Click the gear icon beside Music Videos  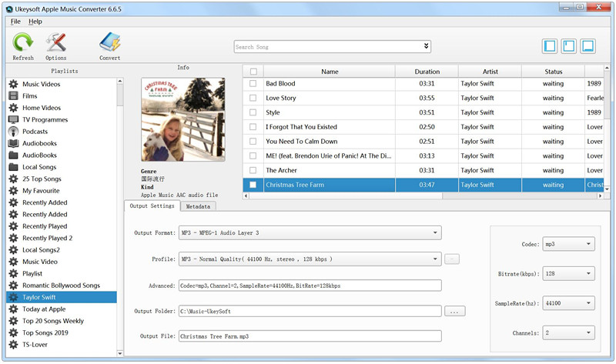click(x=13, y=84)
